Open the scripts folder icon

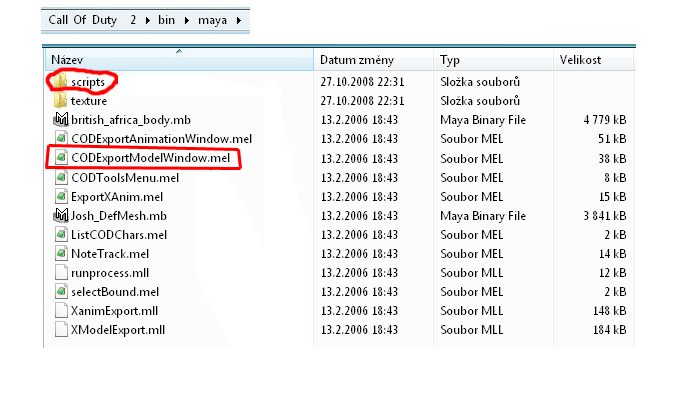pos(60,82)
